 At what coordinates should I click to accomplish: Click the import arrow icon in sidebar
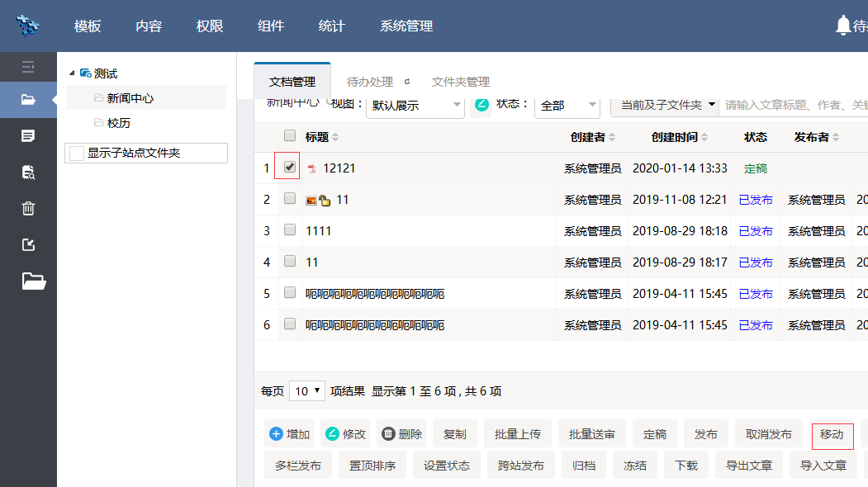click(28, 244)
